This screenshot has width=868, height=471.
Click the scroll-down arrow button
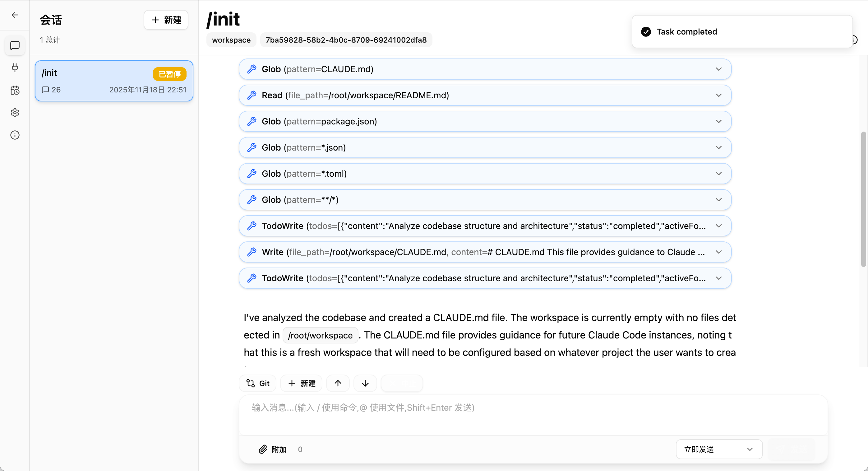[x=365, y=383]
